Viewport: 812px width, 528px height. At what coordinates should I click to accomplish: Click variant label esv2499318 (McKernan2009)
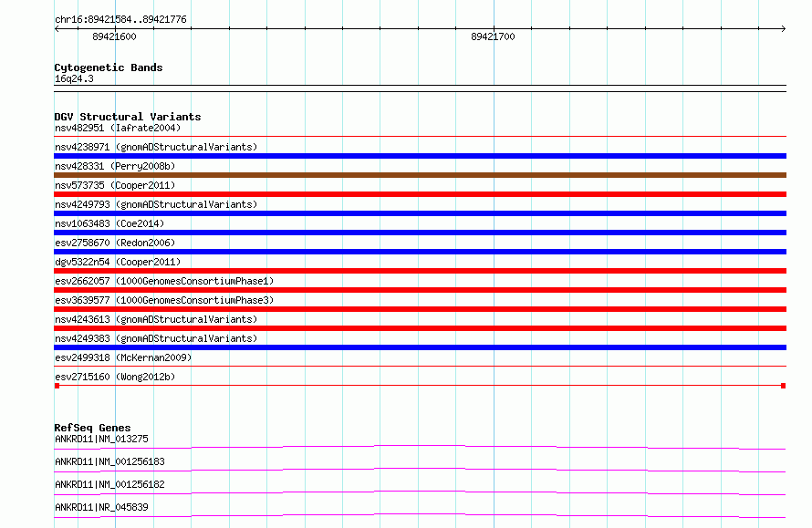pyautogui.click(x=123, y=357)
